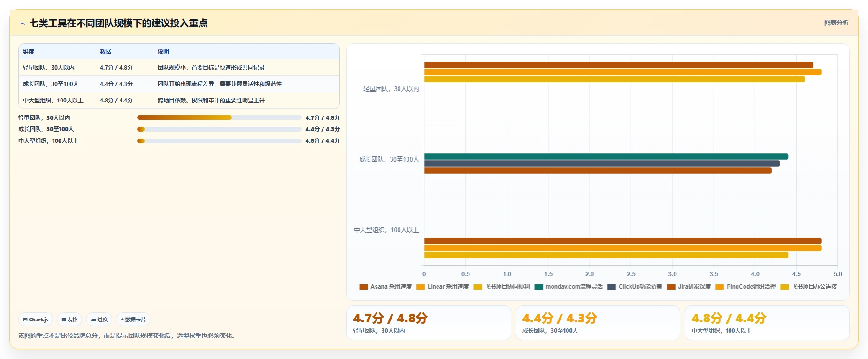Image resolution: width=868 pixels, height=359 pixels.
Task: Click the table cell 成长团队，30至100人
Action: [x=51, y=84]
